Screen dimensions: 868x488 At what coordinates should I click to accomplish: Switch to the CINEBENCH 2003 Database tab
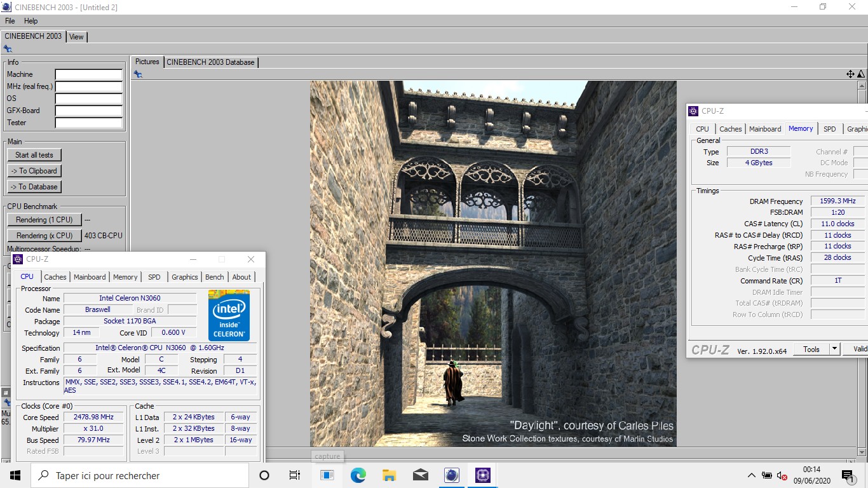[210, 62]
